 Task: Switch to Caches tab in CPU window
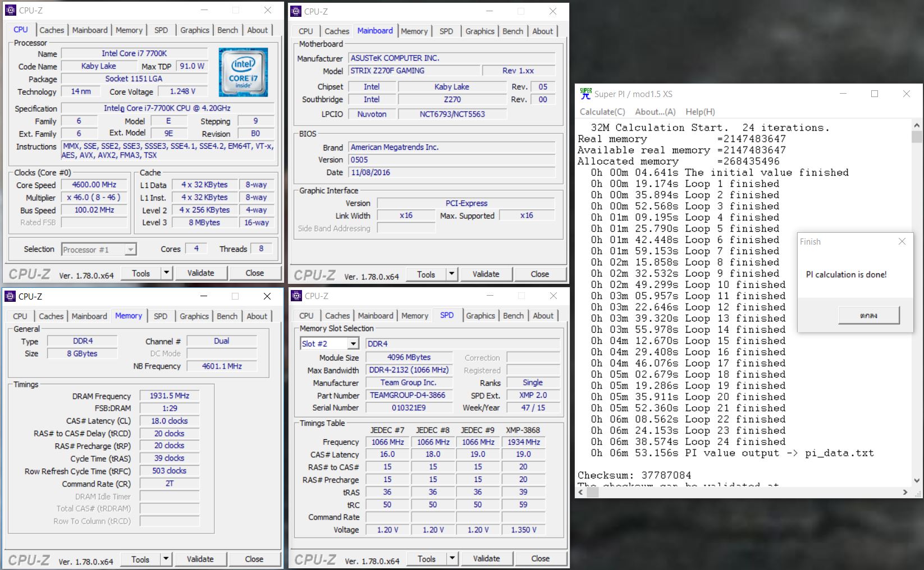[x=52, y=30]
